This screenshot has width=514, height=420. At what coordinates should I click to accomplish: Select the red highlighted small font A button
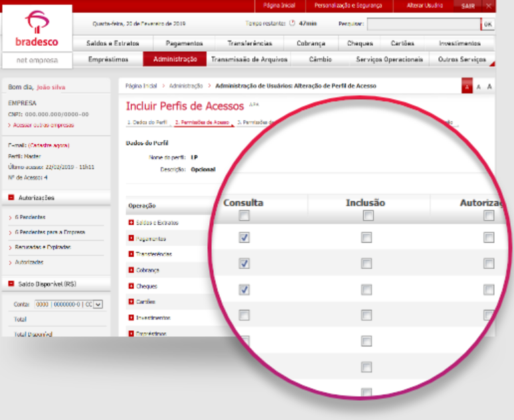coord(467,86)
